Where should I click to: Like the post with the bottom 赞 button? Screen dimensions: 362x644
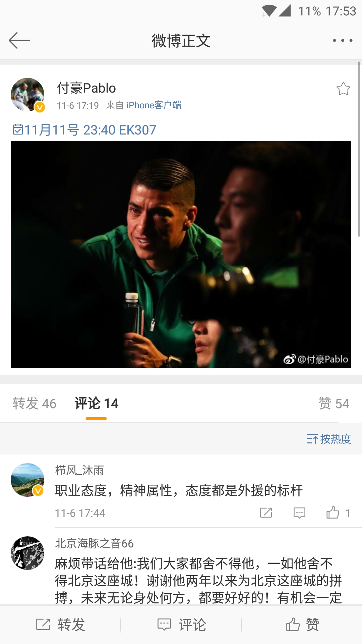pyautogui.click(x=302, y=625)
